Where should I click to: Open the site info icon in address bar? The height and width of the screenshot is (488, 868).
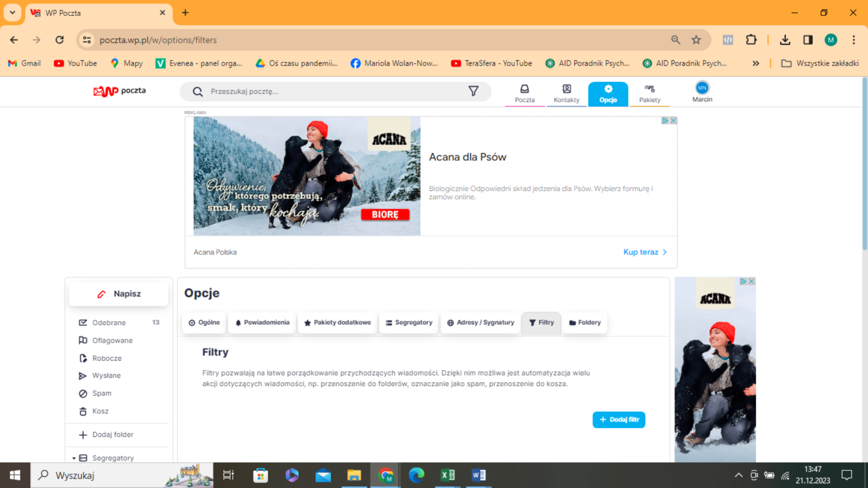coord(87,40)
